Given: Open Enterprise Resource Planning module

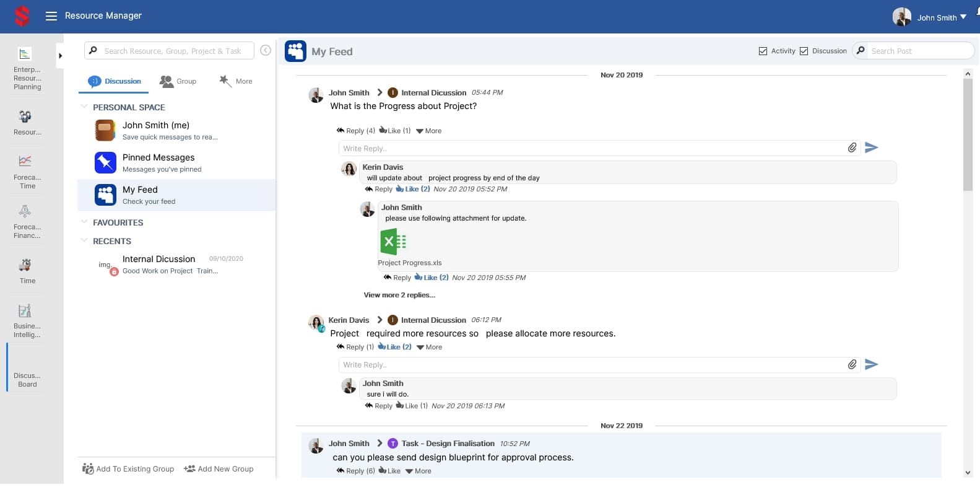Looking at the screenshot, I should 27,69.
